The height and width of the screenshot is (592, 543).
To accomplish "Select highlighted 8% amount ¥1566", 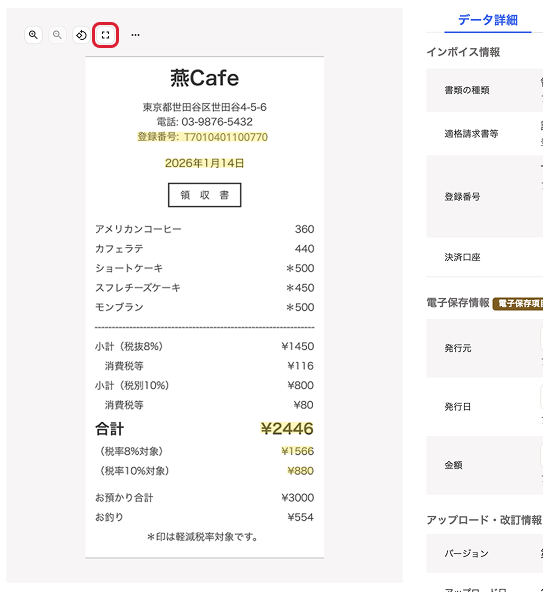I will tap(298, 451).
